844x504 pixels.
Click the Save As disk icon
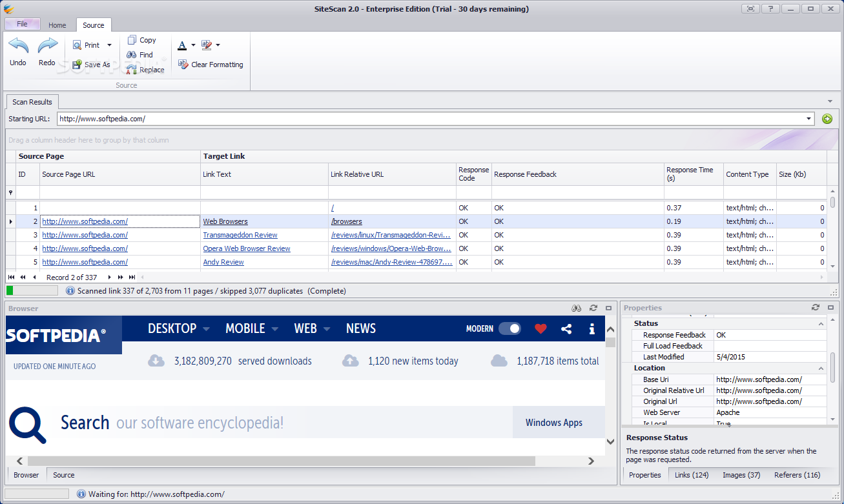(77, 65)
